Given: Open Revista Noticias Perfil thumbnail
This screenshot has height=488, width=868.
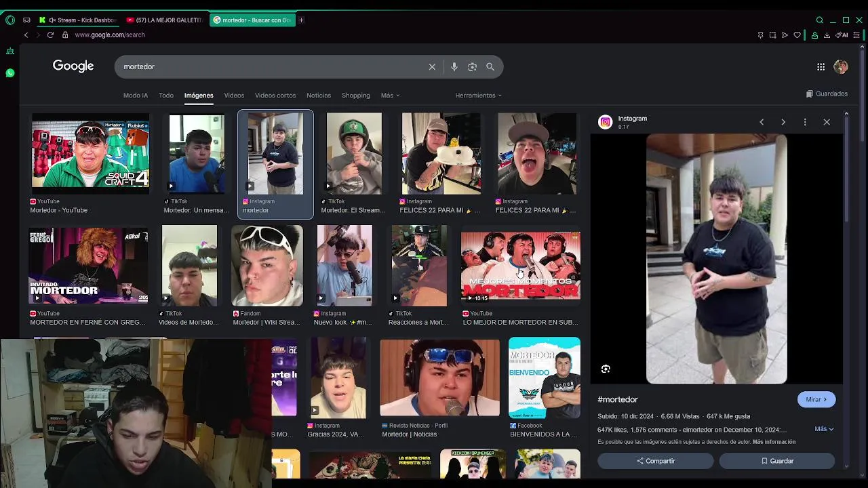Looking at the screenshot, I should [439, 378].
